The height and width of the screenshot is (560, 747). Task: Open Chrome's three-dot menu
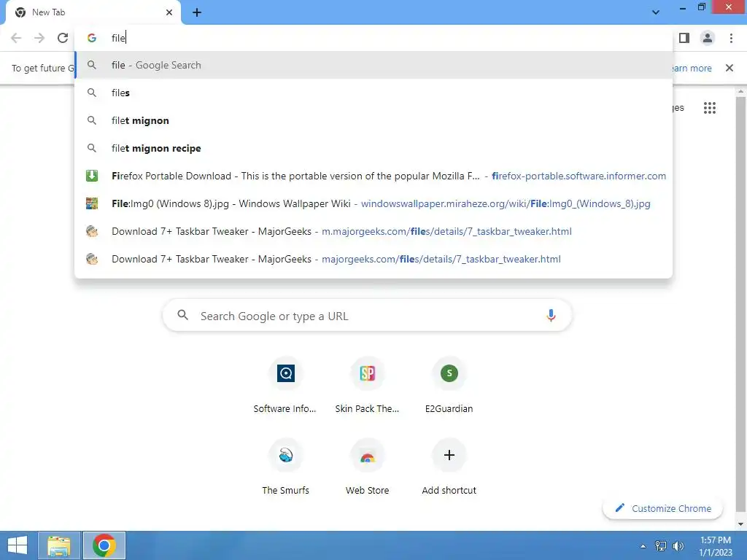[731, 38]
